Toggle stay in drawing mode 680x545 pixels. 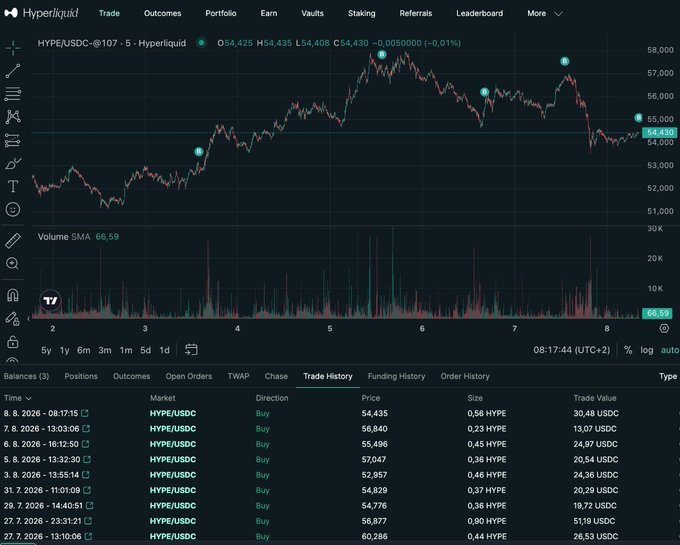click(x=13, y=319)
